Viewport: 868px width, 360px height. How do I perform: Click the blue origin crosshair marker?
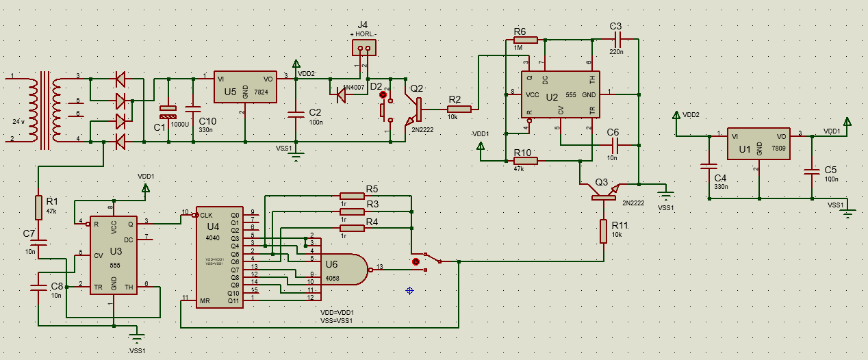pyautogui.click(x=410, y=290)
